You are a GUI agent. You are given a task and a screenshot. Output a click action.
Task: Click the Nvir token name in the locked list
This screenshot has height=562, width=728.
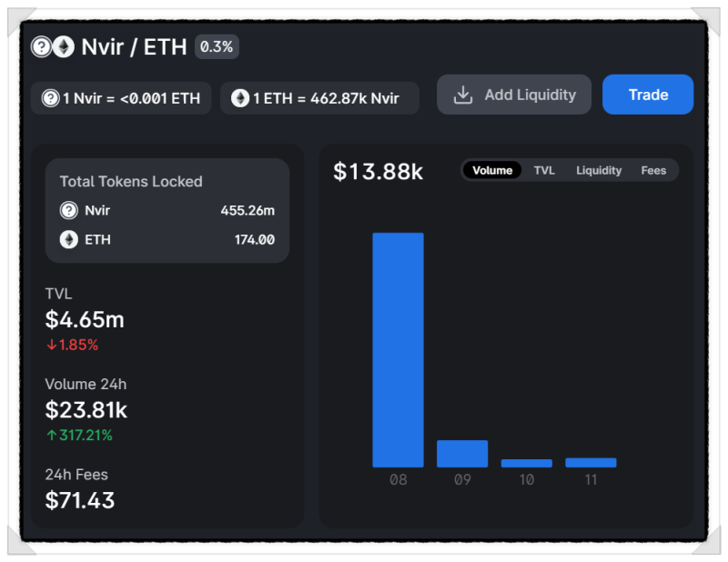pos(97,210)
